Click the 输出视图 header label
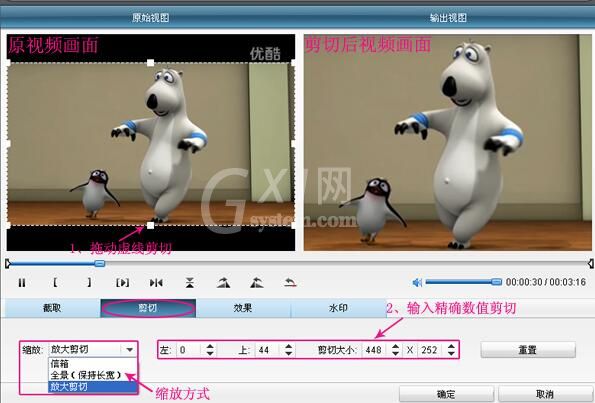This screenshot has width=595, height=403. (x=448, y=17)
